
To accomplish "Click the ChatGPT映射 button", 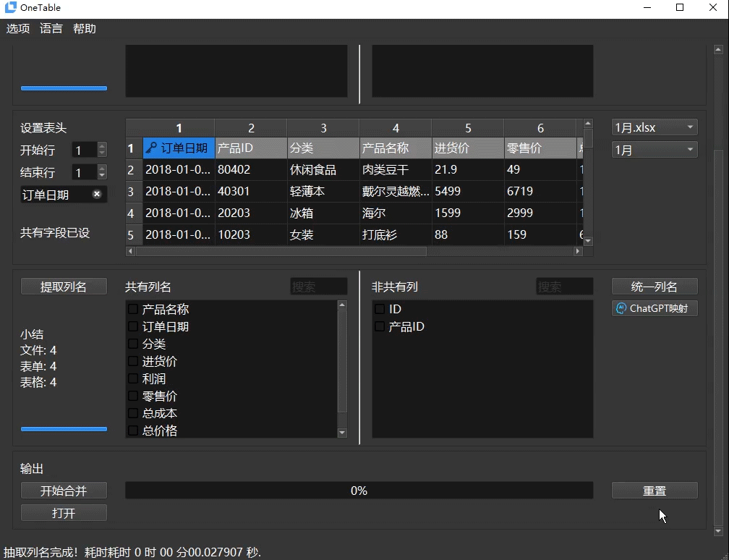I will point(654,308).
